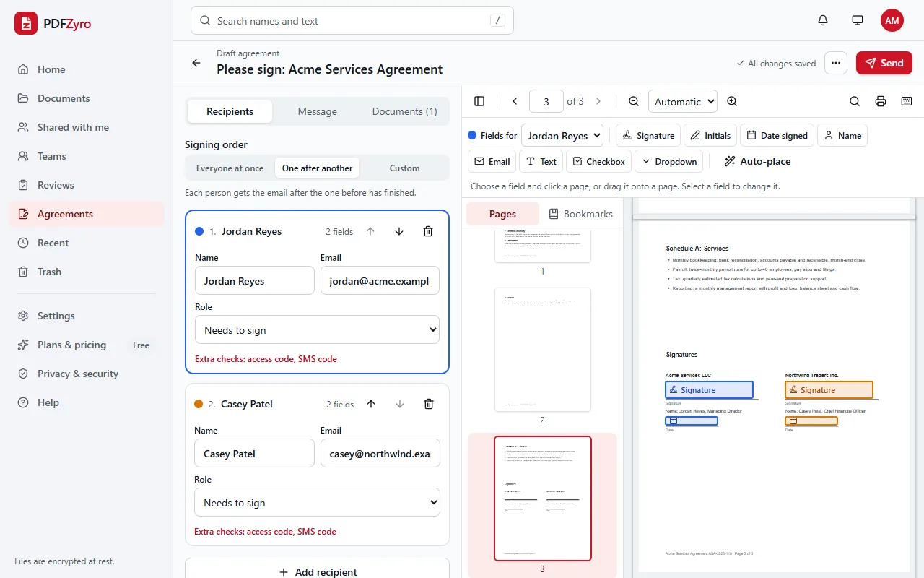
Task: Move Casey Patel up in order
Action: [x=371, y=404]
